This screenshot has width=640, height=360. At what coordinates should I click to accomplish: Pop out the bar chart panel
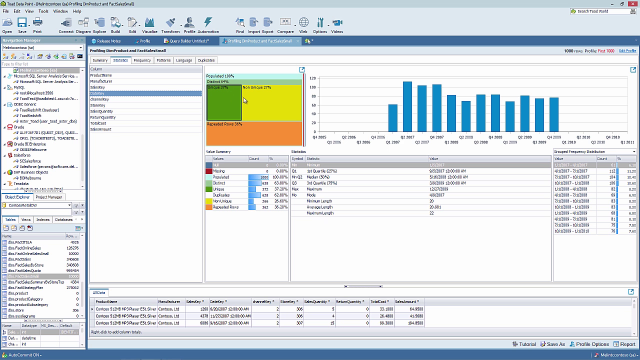633,70
